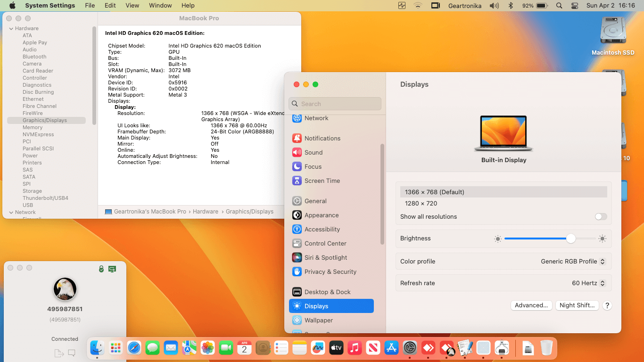The height and width of the screenshot is (362, 644).
Task: Click the System Settings Search field
Action: pos(335,104)
